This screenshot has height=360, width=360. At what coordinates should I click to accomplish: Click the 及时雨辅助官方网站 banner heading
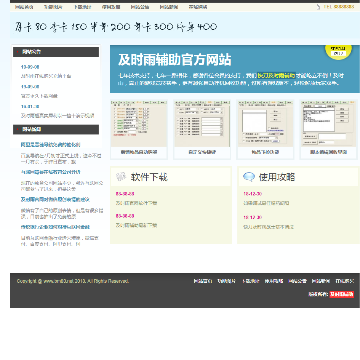[x=175, y=60]
